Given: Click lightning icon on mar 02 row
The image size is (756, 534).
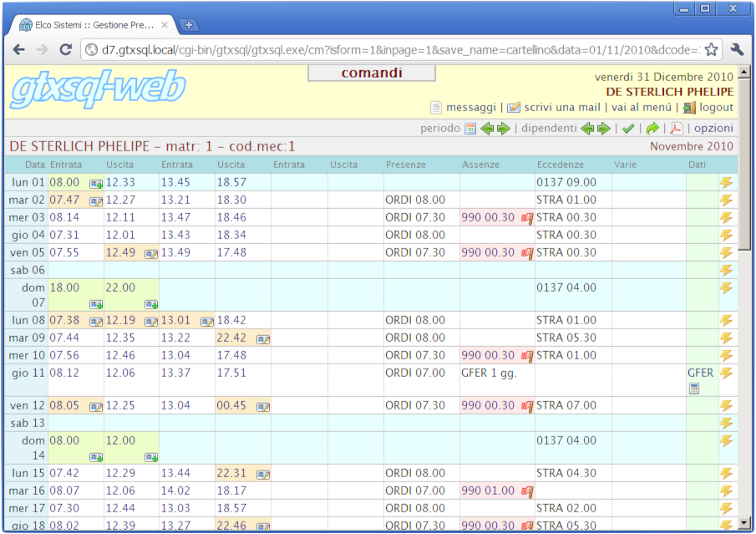Looking at the screenshot, I should (x=726, y=201).
